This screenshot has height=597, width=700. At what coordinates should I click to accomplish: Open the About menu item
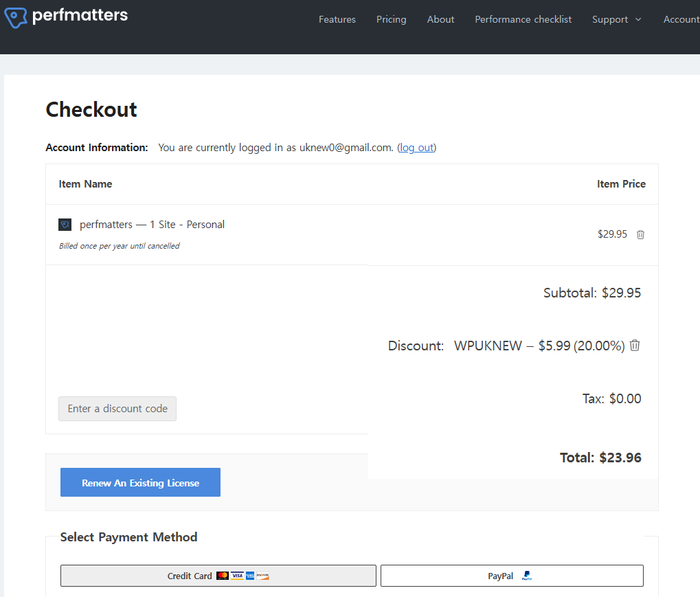(x=440, y=19)
